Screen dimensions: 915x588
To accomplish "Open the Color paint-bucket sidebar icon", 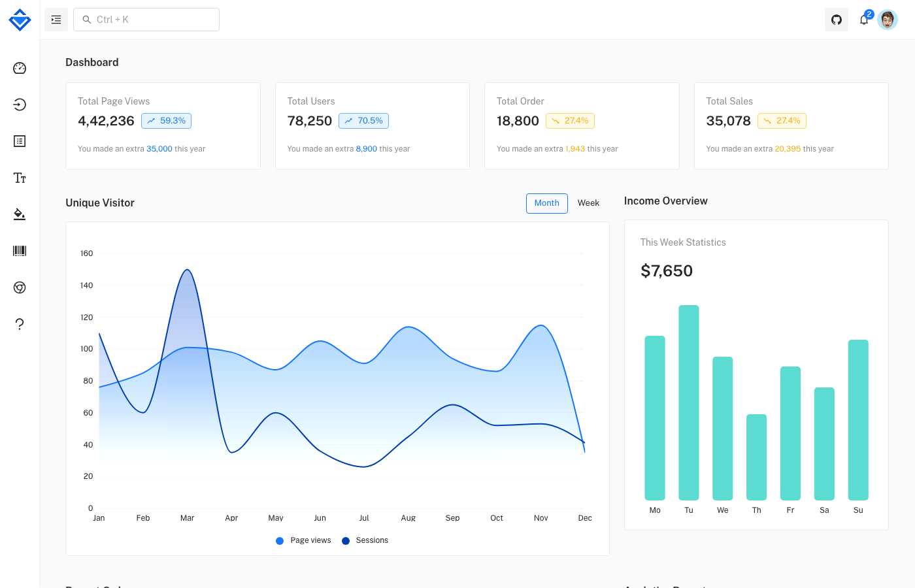I will click(20, 214).
